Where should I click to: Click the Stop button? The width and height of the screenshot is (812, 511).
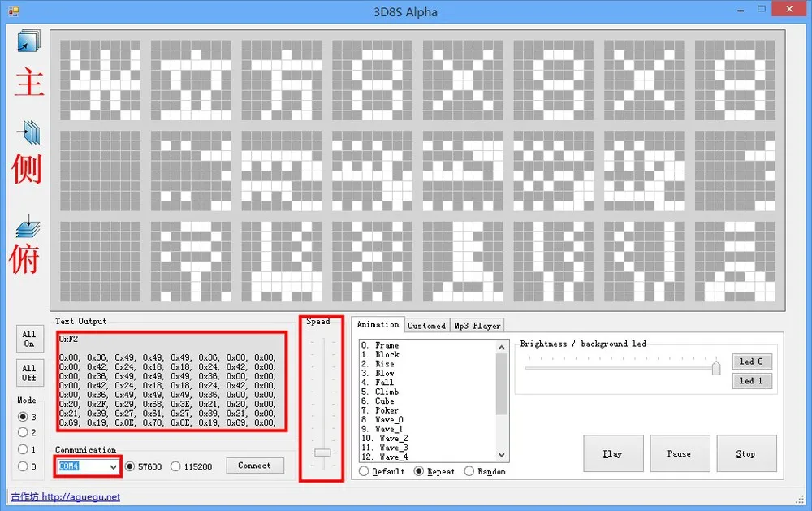745,453
